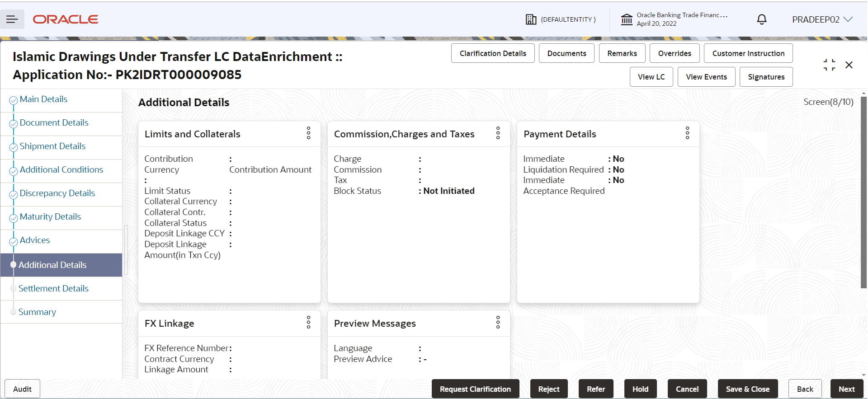Open the Summary step
The height and width of the screenshot is (399, 868).
[37, 312]
